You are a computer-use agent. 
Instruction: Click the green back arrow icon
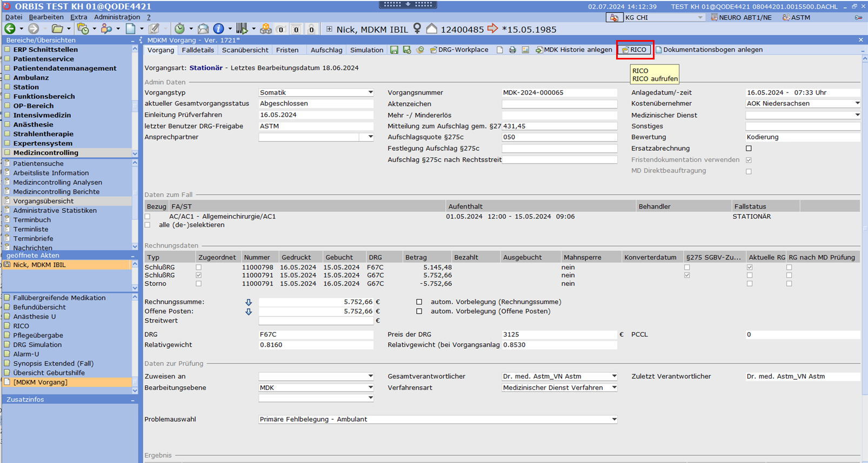pyautogui.click(x=10, y=29)
